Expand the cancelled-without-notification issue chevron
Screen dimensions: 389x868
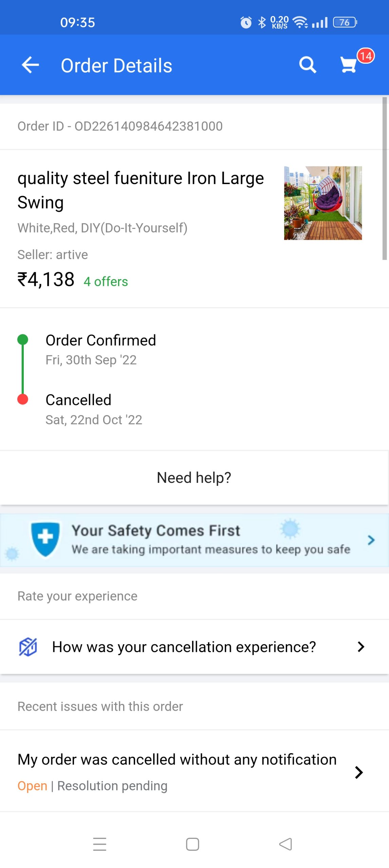pyautogui.click(x=359, y=772)
